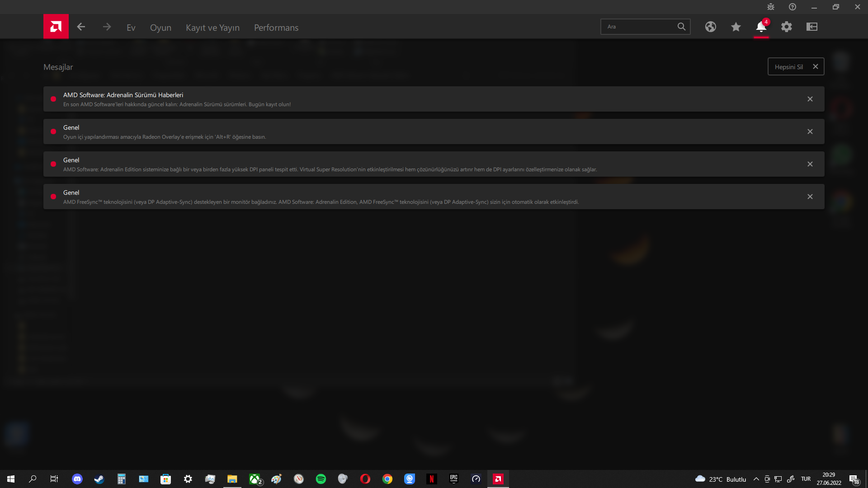This screenshot has width=868, height=488.
Task: Dismiss the AMD FreeSync message
Action: point(810,197)
